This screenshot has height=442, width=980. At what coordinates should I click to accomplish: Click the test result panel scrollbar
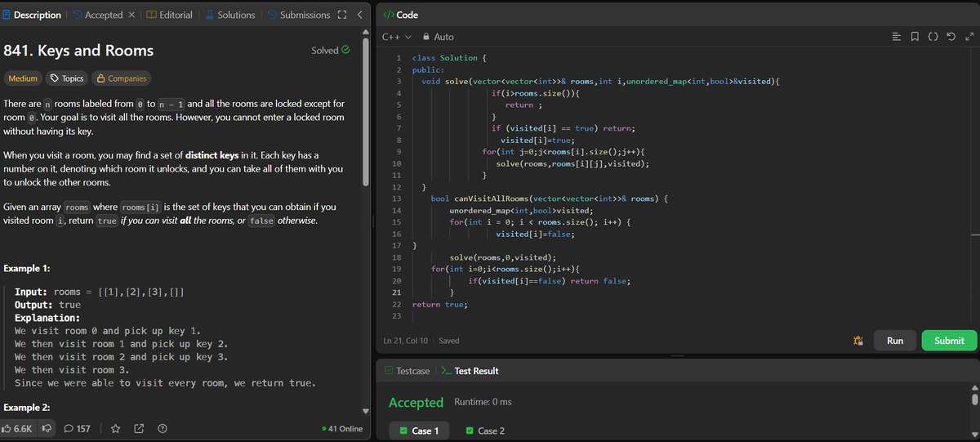click(973, 399)
